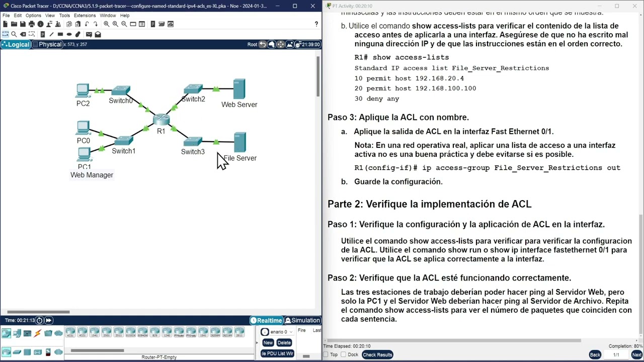
Task: Click the device list horizontal scrollbar
Action: pyautogui.click(x=97, y=350)
